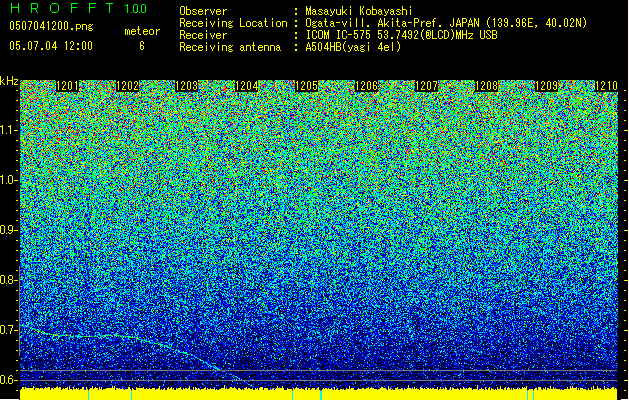Select the A504HB(yagi 4el) antenna text
This screenshot has width=629, height=400.
[x=353, y=47]
